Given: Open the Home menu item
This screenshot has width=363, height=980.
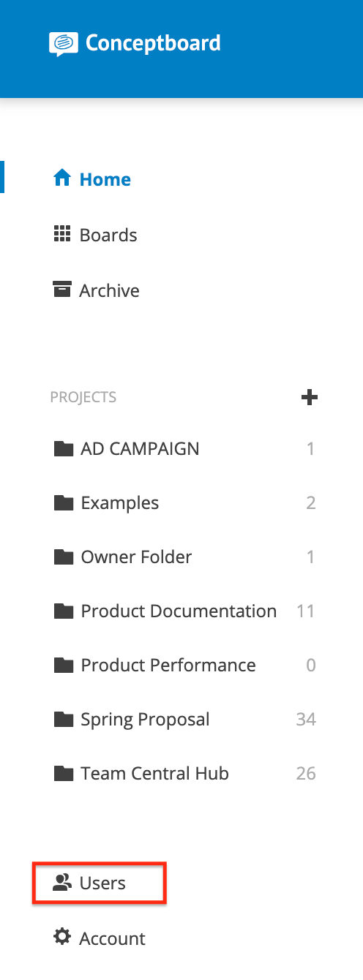Looking at the screenshot, I should [x=92, y=179].
